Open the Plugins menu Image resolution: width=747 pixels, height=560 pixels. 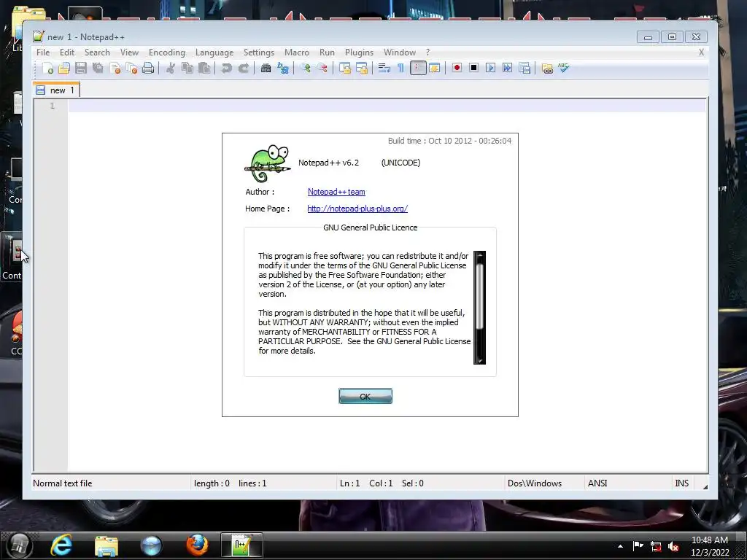click(359, 52)
